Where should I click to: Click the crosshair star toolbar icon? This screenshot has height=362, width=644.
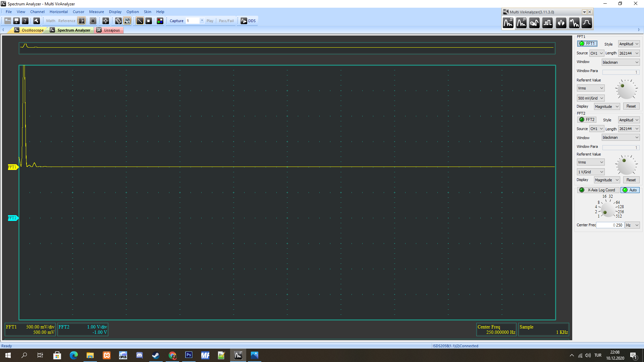106,21
